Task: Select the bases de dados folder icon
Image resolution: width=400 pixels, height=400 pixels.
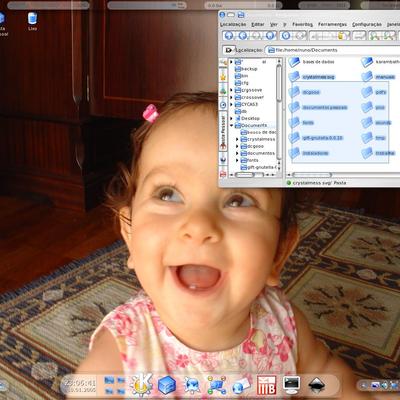Action: pyautogui.click(x=294, y=62)
